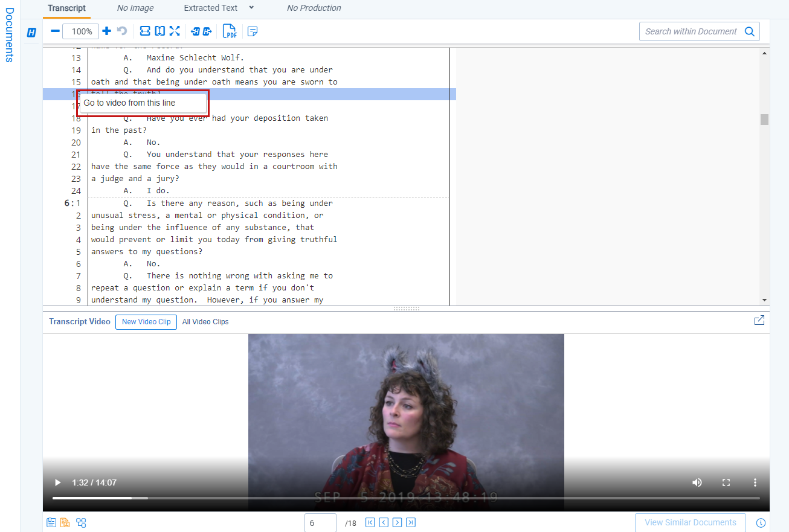The height and width of the screenshot is (532, 789).
Task: Jump to first page
Action: click(x=370, y=522)
